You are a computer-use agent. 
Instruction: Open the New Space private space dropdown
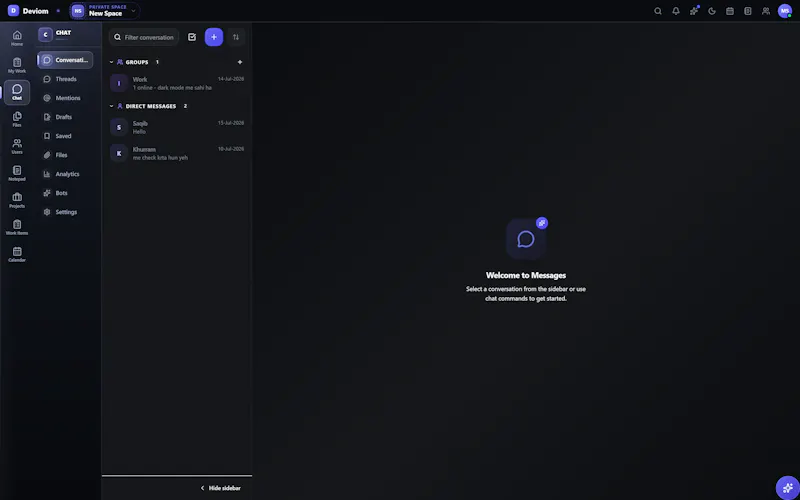pyautogui.click(x=105, y=11)
